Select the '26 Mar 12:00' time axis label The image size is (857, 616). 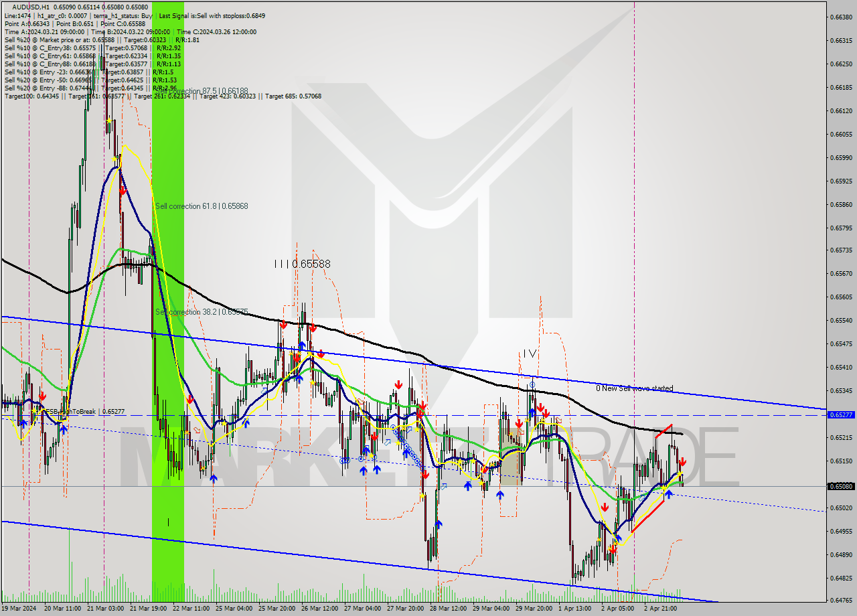tap(319, 609)
